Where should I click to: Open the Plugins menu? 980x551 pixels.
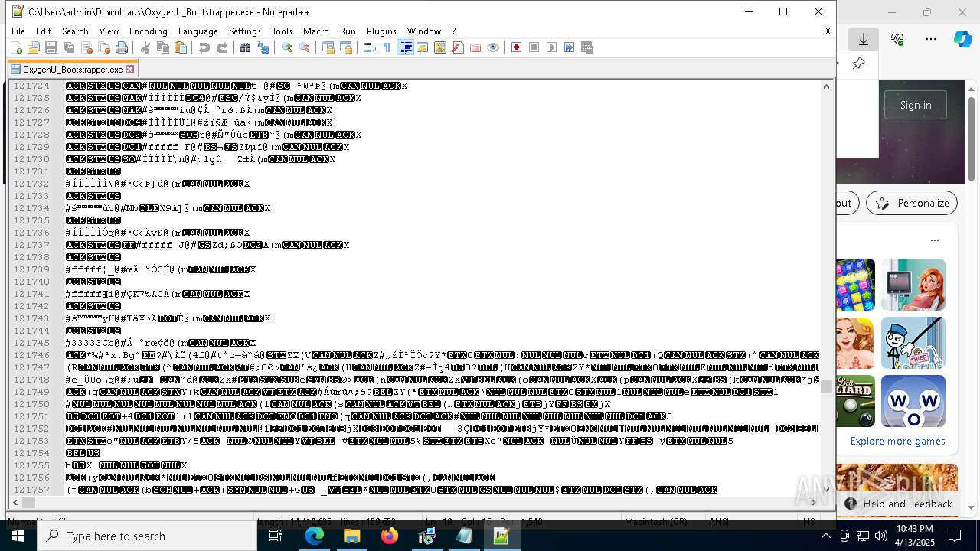[x=381, y=31]
